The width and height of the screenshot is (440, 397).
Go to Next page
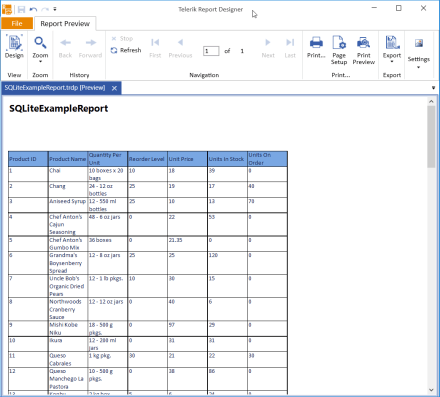click(x=268, y=48)
